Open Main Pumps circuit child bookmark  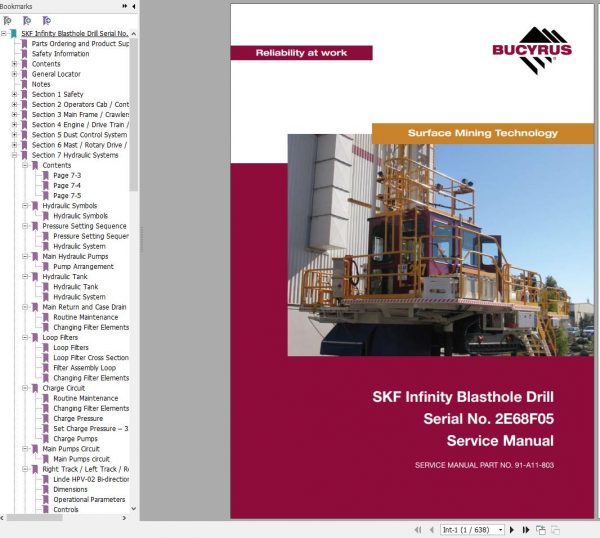[x=82, y=459]
